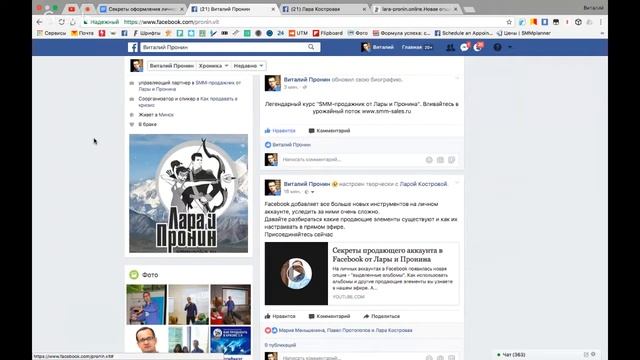Click the browser address bar URL
The width and height of the screenshot is (640, 360).
point(171,22)
